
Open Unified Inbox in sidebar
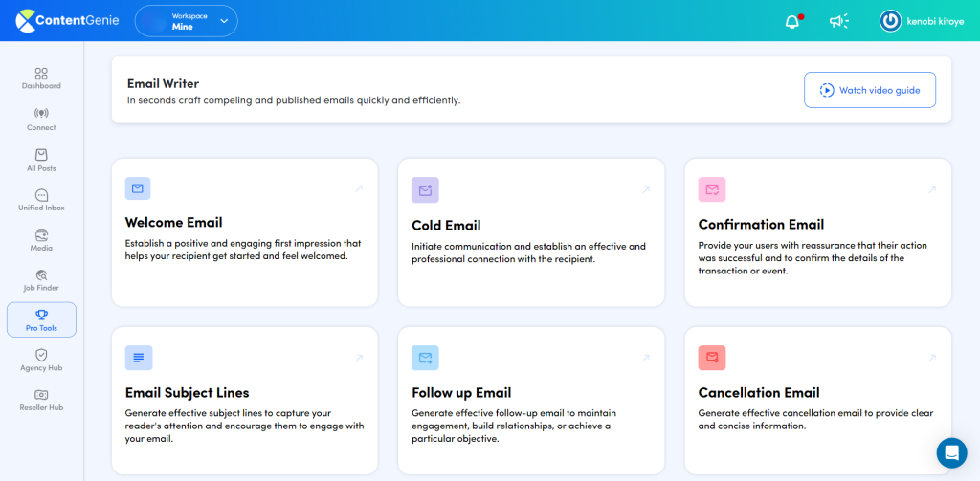[x=41, y=201]
